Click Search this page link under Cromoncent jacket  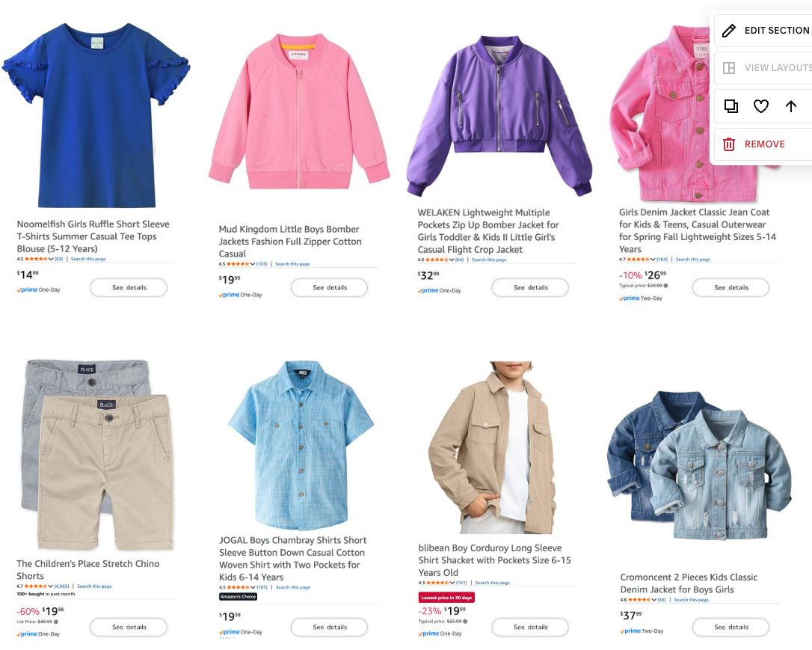pos(691,600)
